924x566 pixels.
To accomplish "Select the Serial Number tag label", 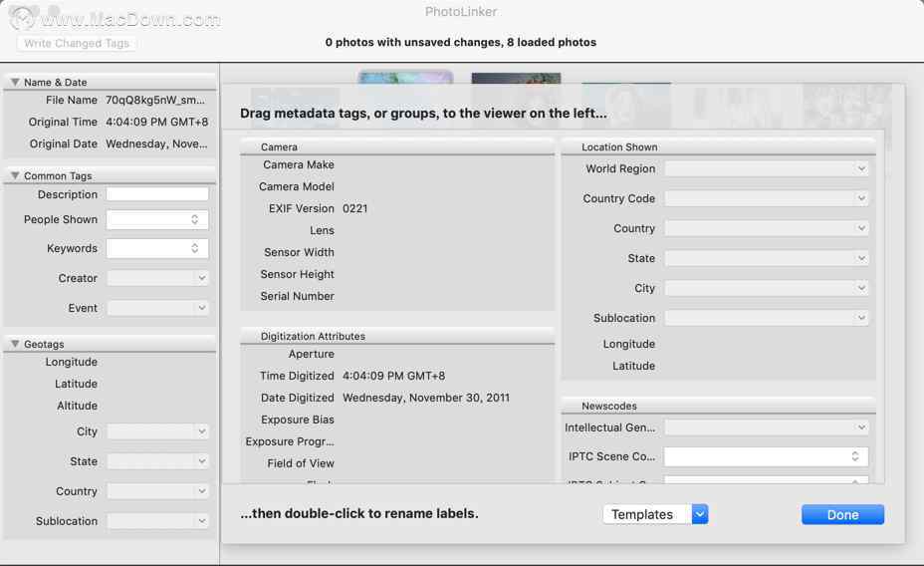I will 297,296.
